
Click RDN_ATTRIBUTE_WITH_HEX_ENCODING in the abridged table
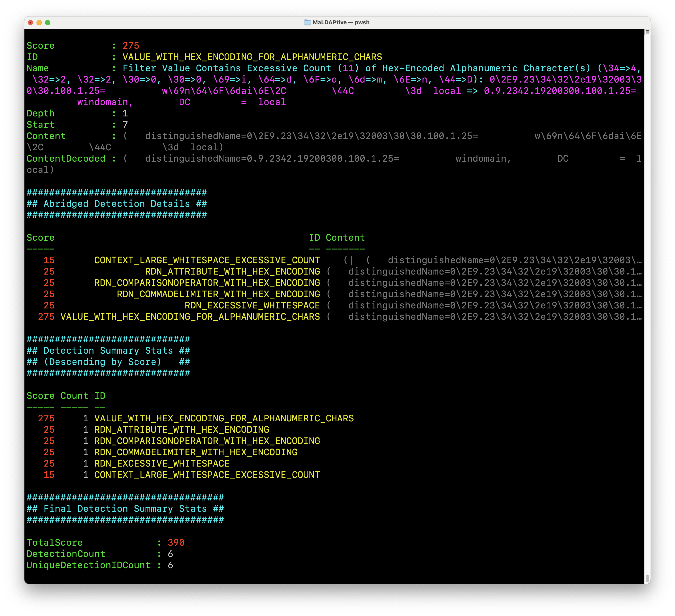tap(232, 272)
